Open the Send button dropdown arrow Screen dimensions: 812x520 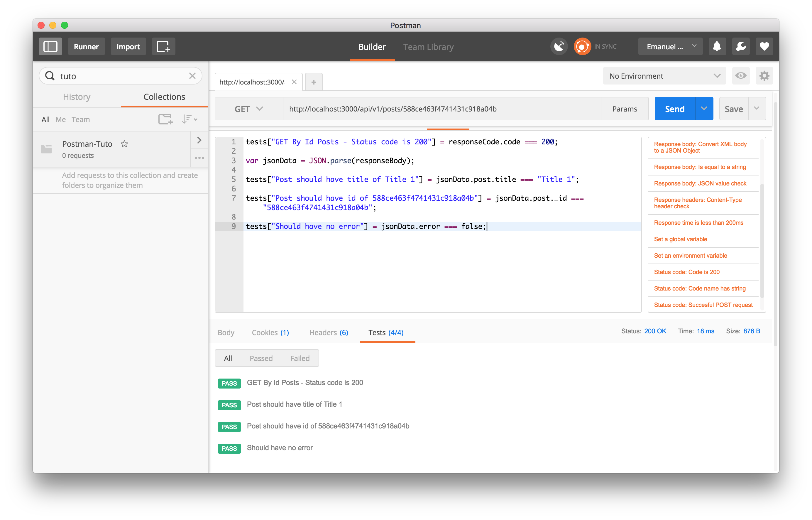tap(704, 109)
